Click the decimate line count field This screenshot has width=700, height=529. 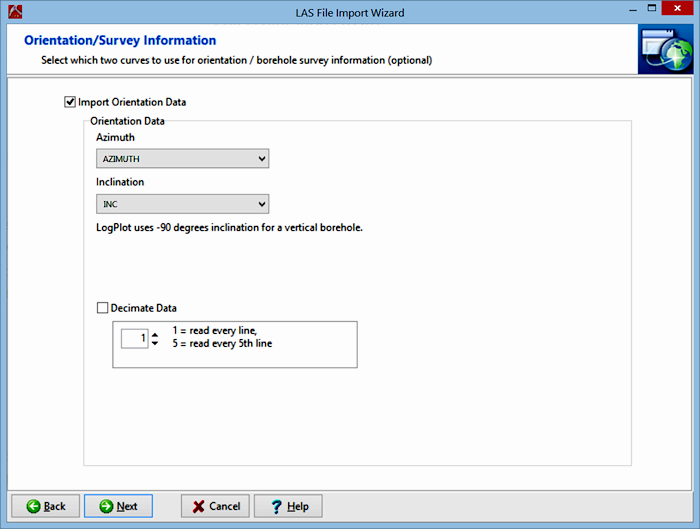click(134, 339)
